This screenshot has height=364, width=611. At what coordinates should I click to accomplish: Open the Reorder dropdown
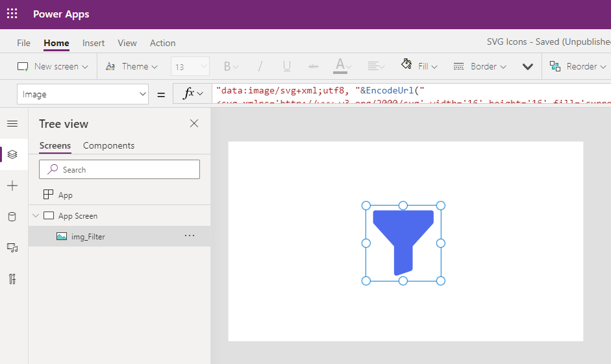coord(578,67)
